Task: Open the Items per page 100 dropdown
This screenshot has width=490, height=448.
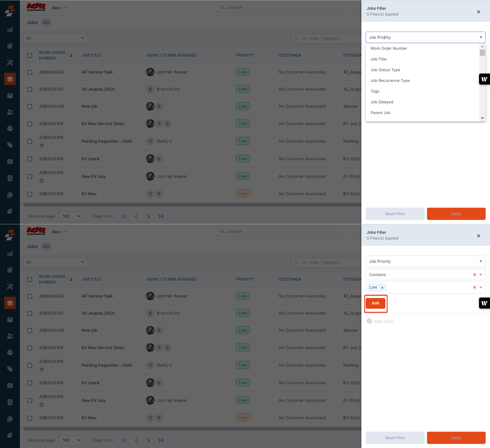Action: (71, 216)
